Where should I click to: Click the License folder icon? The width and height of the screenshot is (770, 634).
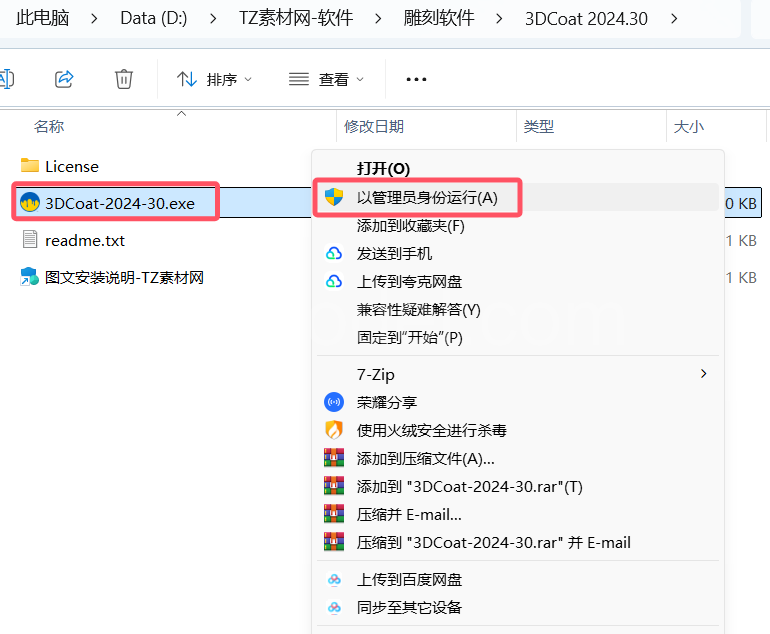point(30,165)
